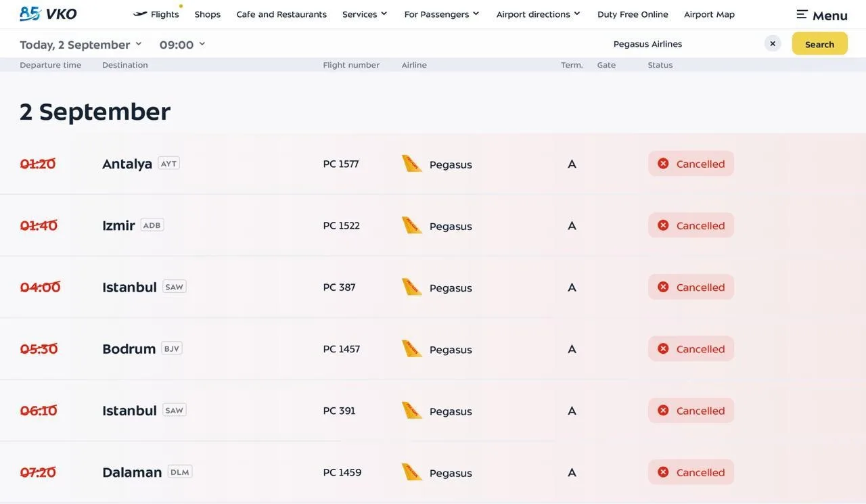Image resolution: width=866 pixels, height=504 pixels.
Task: Click flight number PC 1577
Action: 341,164
